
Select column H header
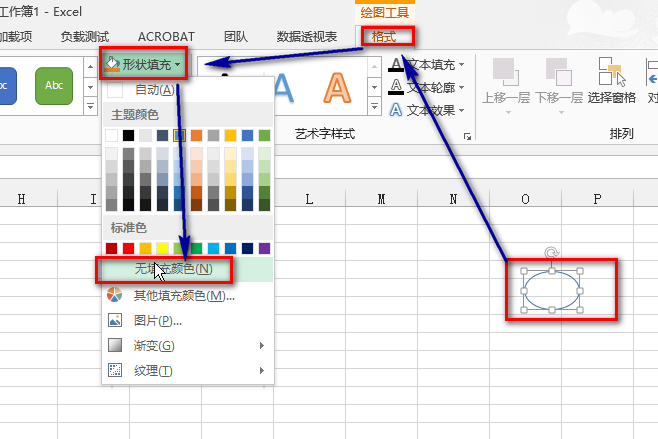(21, 199)
